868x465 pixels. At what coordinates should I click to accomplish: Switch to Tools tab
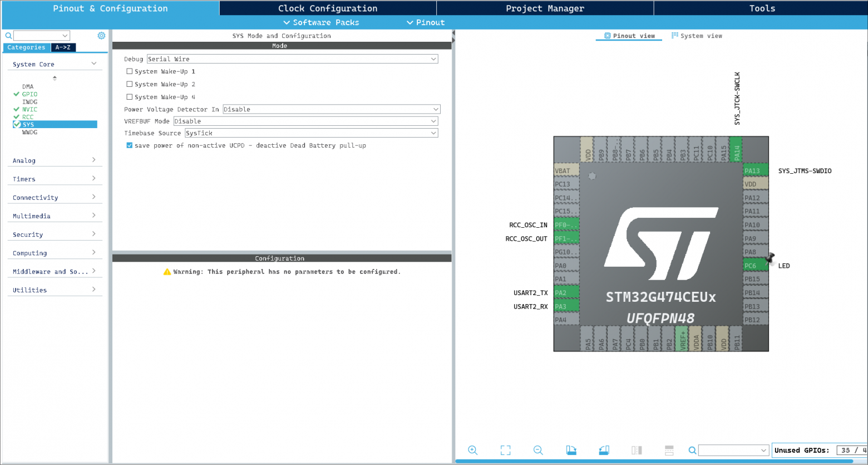pyautogui.click(x=762, y=8)
